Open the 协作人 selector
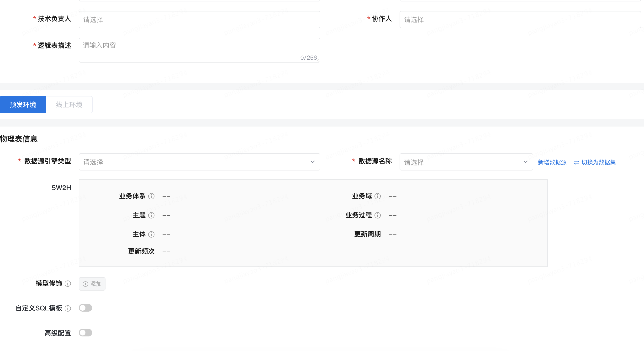The image size is (644, 351). [x=520, y=20]
